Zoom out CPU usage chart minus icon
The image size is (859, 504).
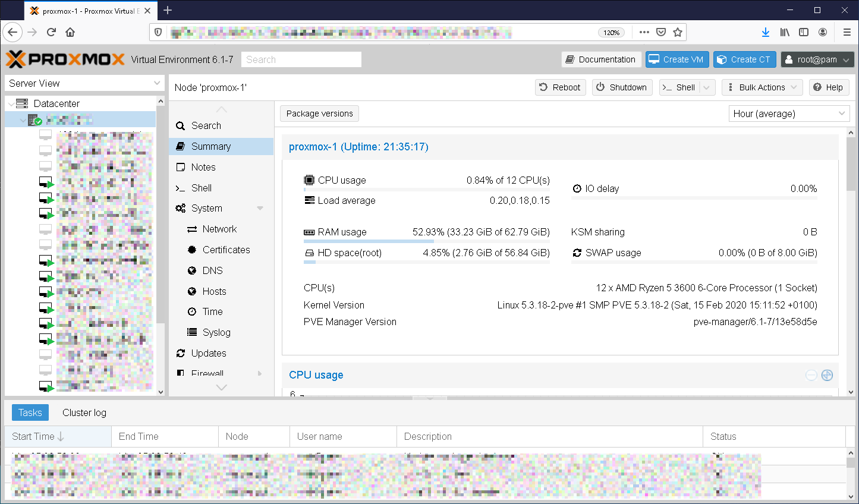[811, 375]
